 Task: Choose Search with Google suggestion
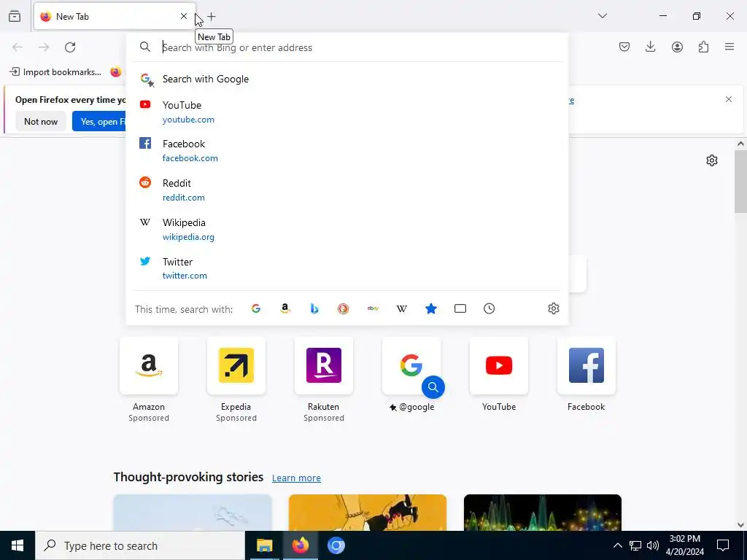click(x=348, y=79)
